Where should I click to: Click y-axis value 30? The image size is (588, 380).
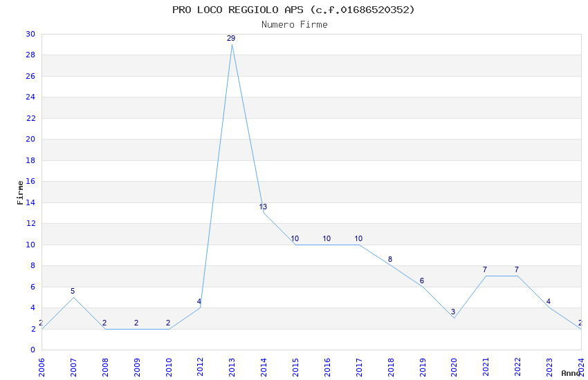(x=30, y=34)
